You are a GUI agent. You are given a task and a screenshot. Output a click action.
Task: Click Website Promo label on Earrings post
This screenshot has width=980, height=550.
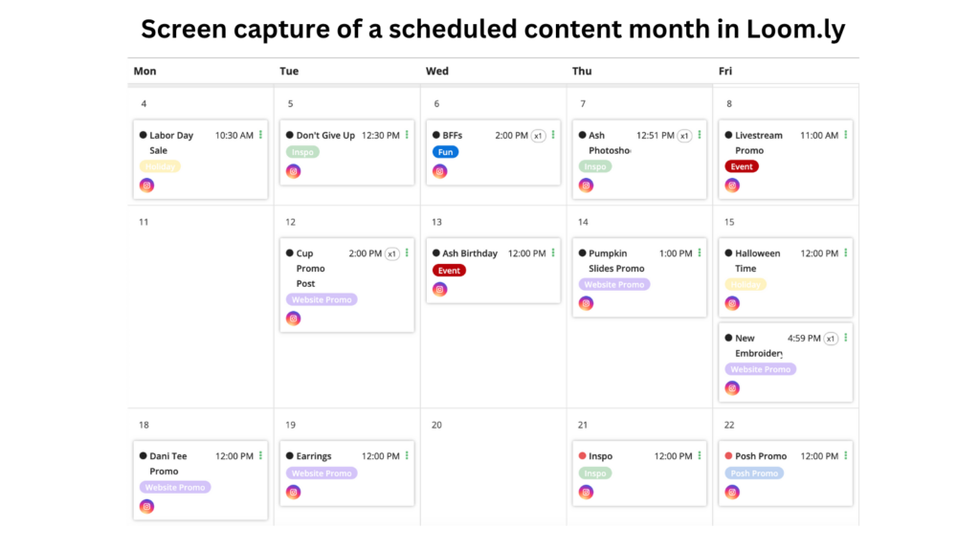[322, 473]
